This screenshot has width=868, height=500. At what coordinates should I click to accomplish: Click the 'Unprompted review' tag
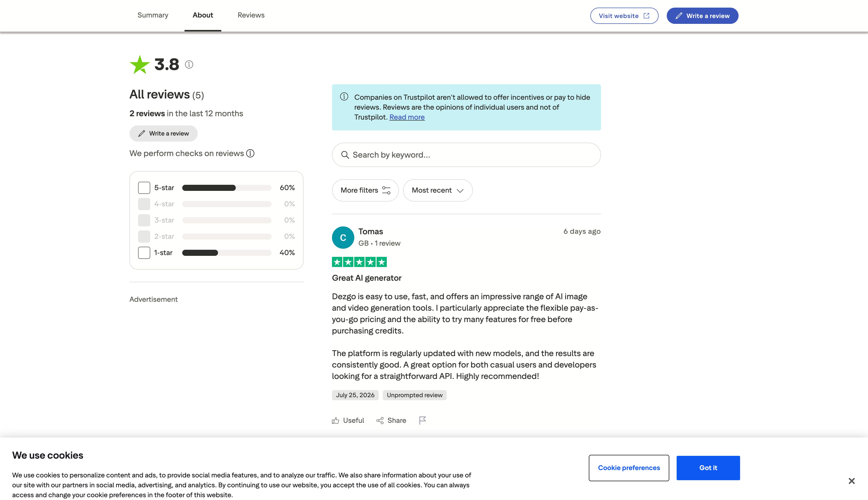[414, 395]
